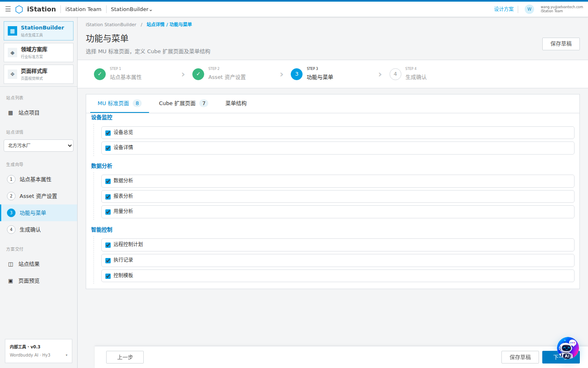
Task: Open 站点基本属性 in the wizard sidebar
Action: (38, 179)
